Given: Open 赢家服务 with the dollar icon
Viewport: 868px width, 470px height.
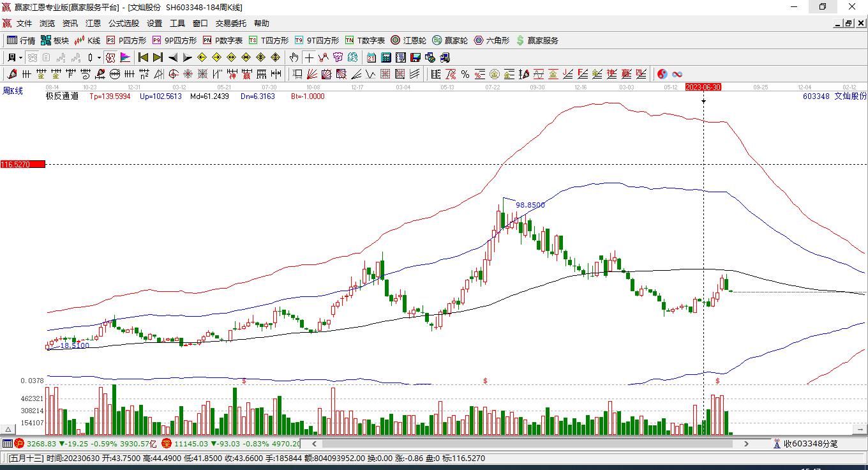Looking at the screenshot, I should coord(537,40).
